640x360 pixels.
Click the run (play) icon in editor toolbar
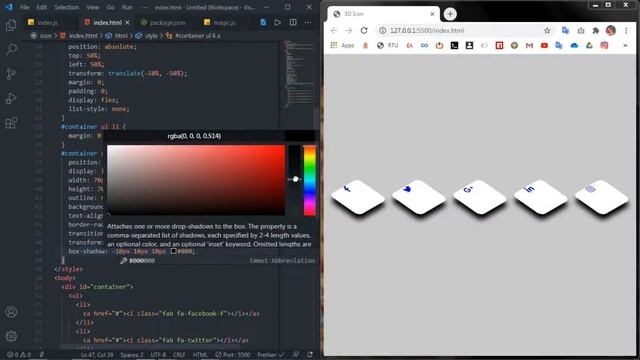pos(278,22)
